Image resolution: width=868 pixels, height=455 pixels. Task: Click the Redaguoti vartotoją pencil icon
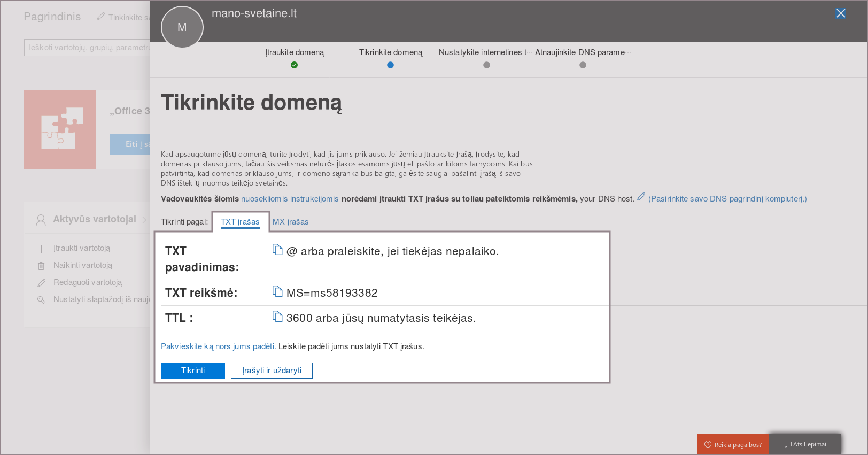pyautogui.click(x=41, y=283)
